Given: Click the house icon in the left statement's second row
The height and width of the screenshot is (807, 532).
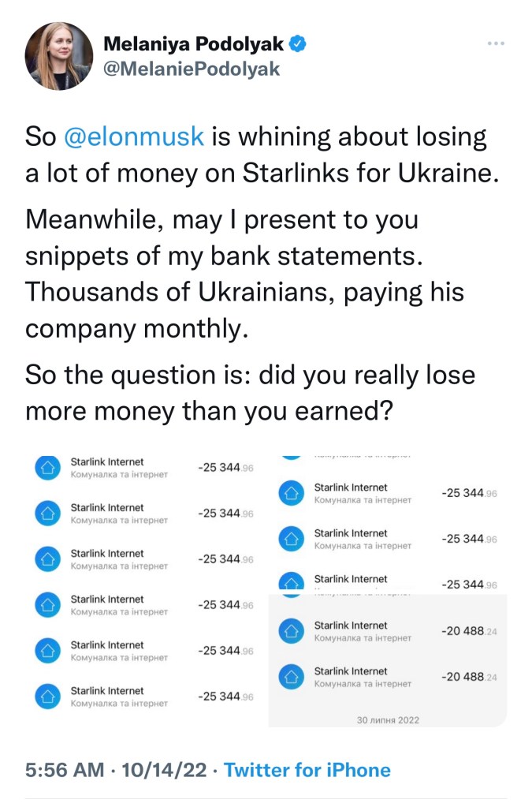Looking at the screenshot, I should (x=47, y=514).
